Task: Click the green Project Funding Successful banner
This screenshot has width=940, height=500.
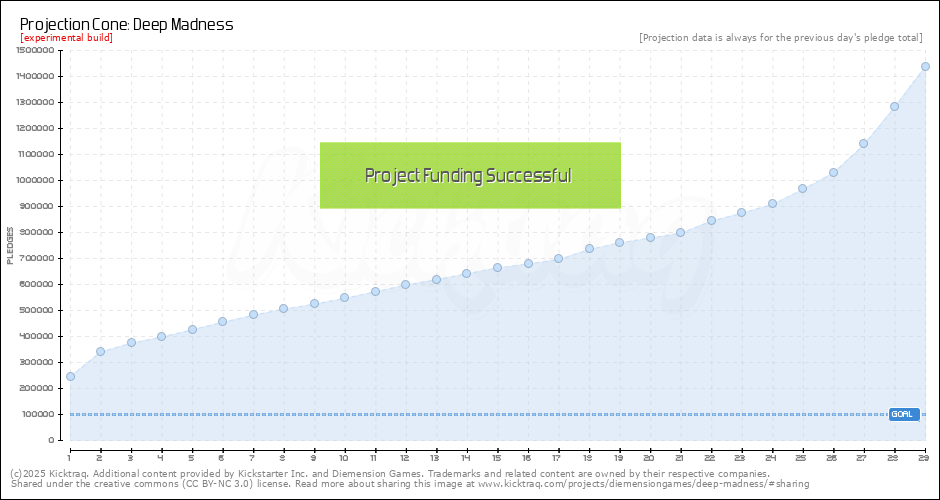Action: pos(470,176)
